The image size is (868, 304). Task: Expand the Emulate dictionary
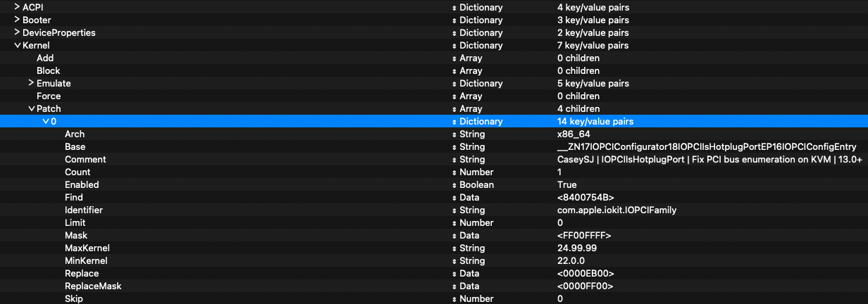pyautogui.click(x=31, y=83)
